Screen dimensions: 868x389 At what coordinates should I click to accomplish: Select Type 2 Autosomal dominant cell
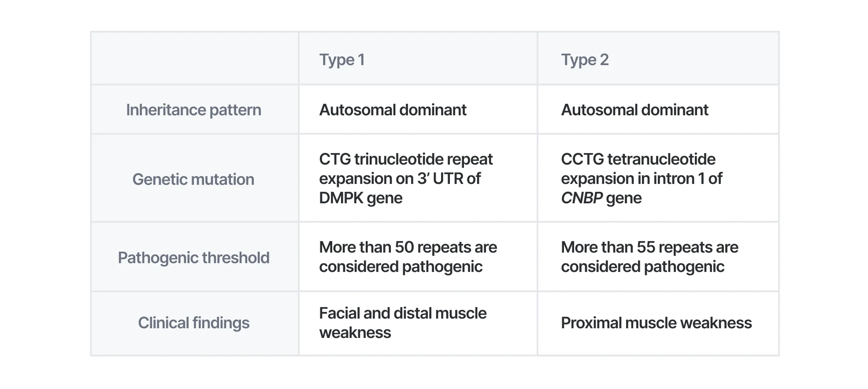pos(634,110)
